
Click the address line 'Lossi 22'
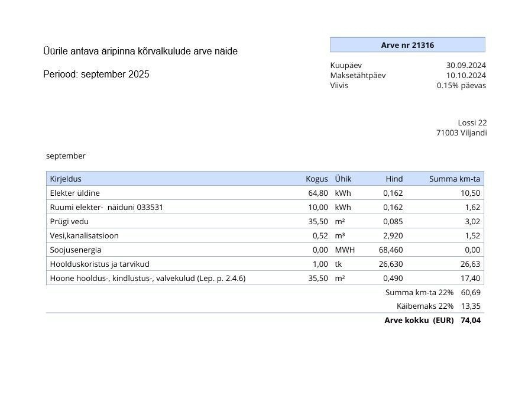[x=472, y=123]
